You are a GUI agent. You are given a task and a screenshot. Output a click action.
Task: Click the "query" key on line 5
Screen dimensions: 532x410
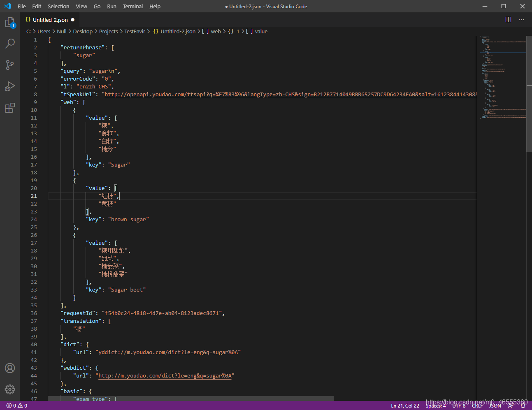pos(71,71)
